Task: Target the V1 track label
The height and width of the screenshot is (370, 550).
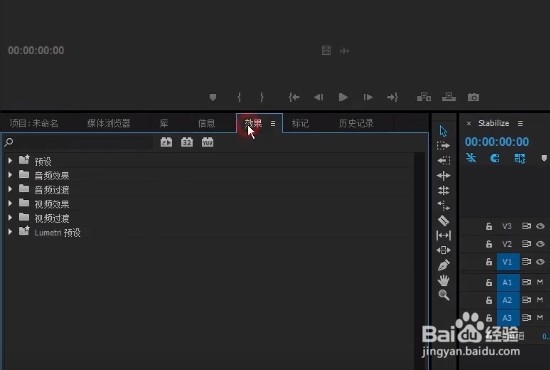Action: (508, 262)
